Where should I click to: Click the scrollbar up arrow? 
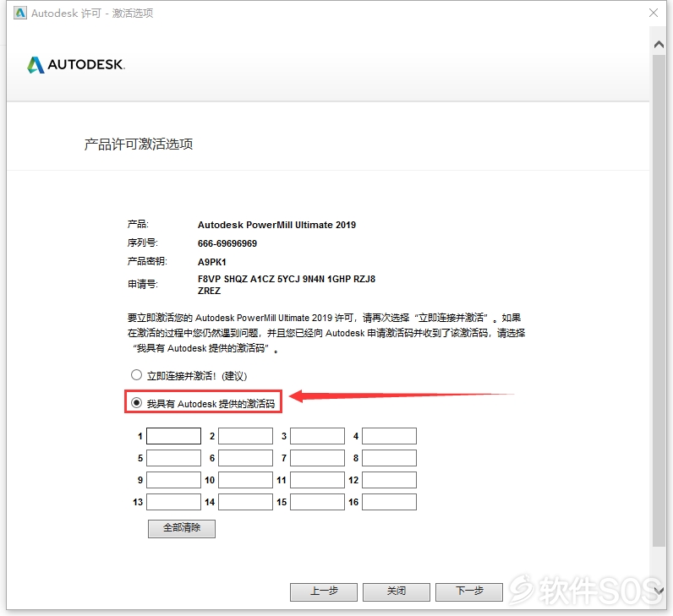(x=659, y=44)
